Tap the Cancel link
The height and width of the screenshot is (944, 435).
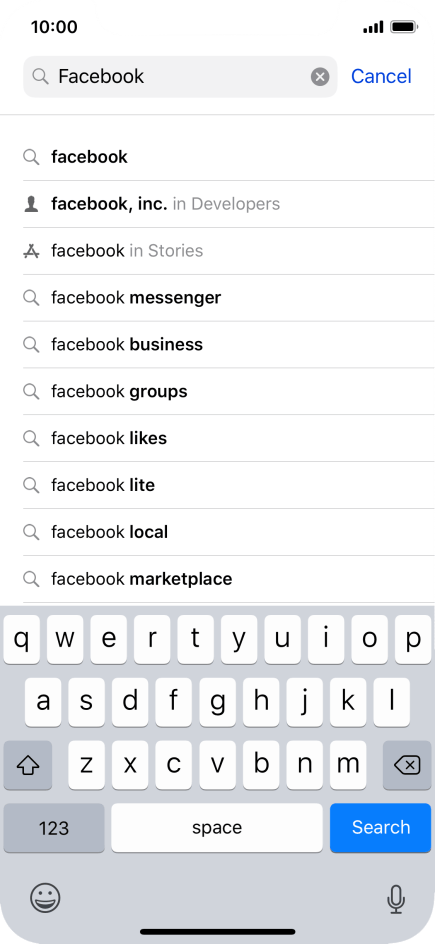click(381, 76)
